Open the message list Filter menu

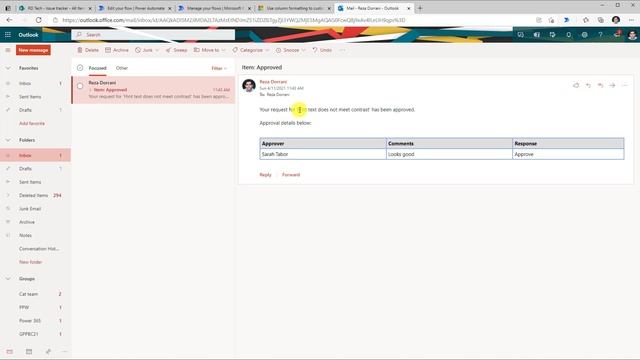(x=219, y=68)
